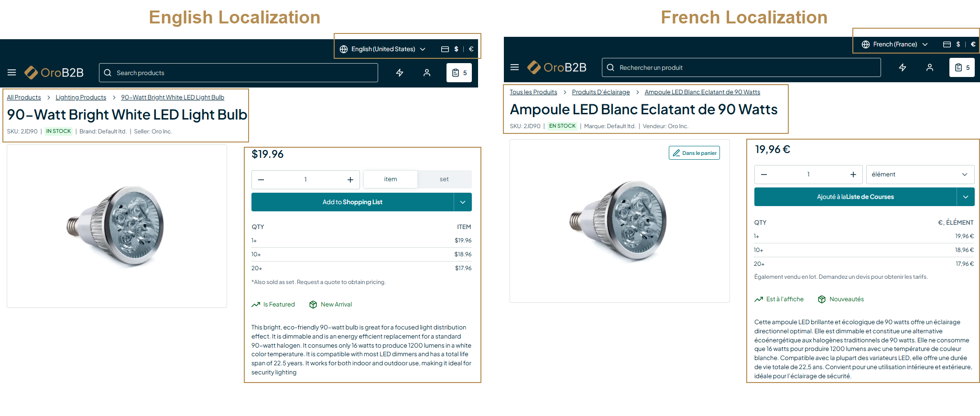Screen dimensions: 980x416
Task: Expand the 'élément' unit dropdown
Action: 920,175
